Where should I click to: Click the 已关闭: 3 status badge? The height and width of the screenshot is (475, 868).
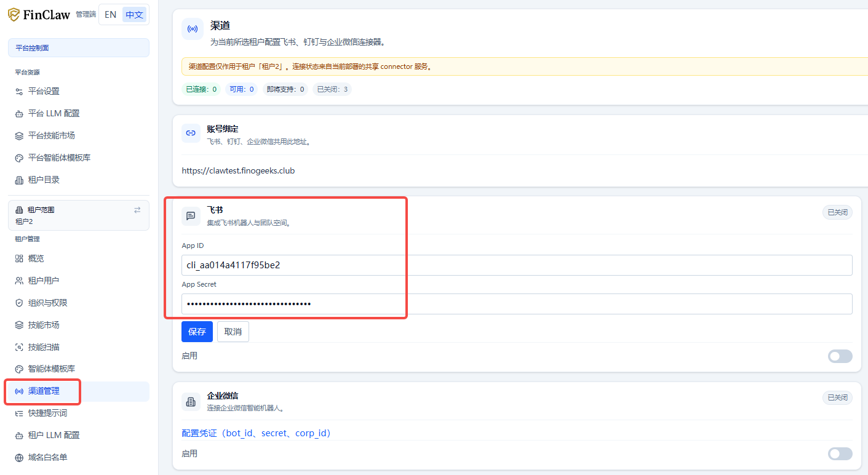(332, 89)
